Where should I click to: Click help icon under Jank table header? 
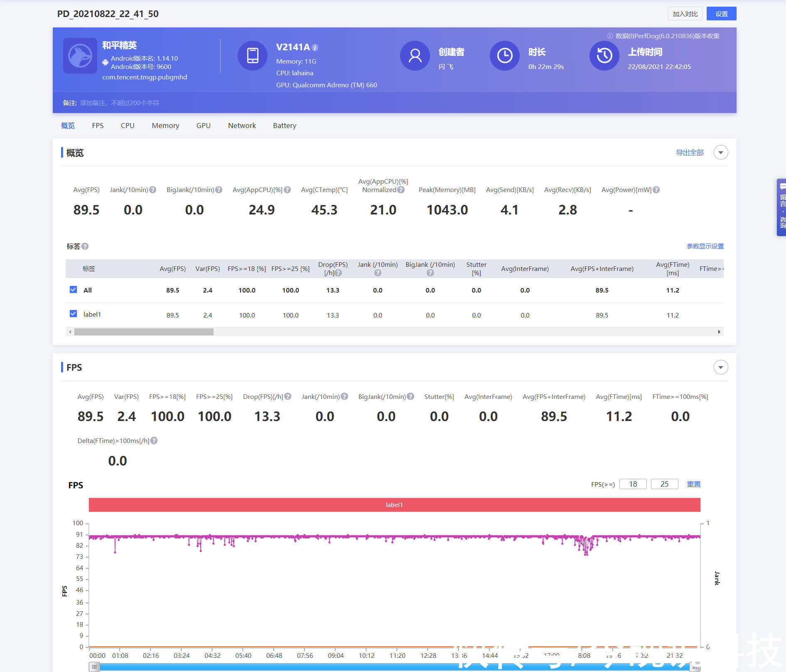pyautogui.click(x=378, y=273)
